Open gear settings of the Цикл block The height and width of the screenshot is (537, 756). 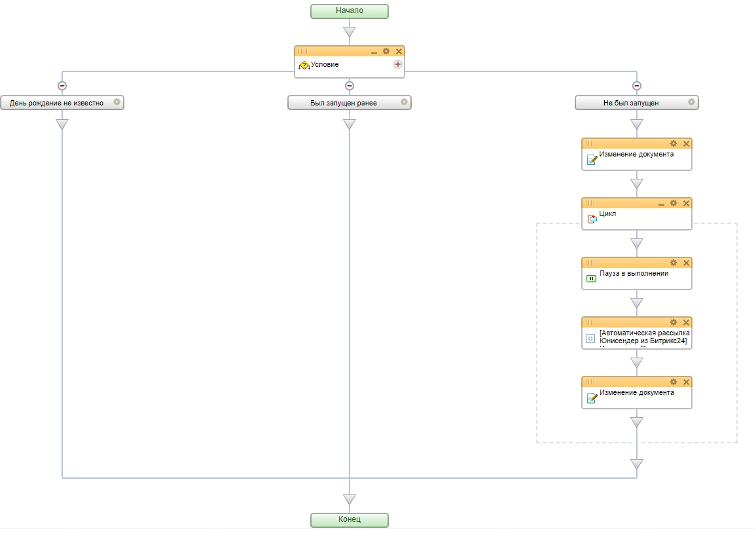pyautogui.click(x=674, y=203)
